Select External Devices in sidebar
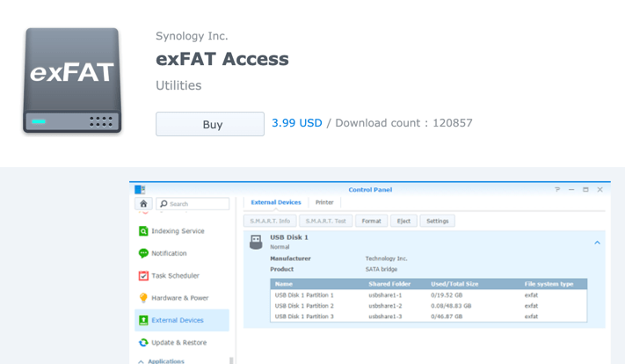The height and width of the screenshot is (364, 625). (182, 320)
